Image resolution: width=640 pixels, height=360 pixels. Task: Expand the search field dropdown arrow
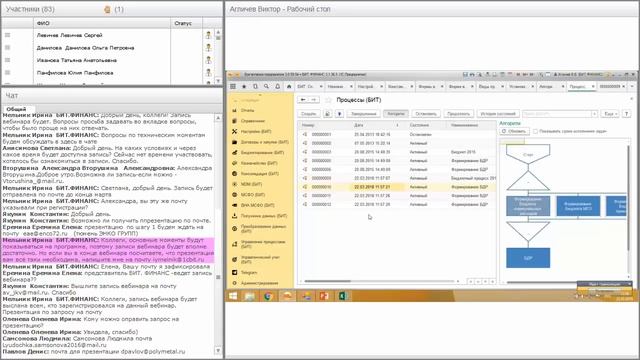[x=594, y=114]
